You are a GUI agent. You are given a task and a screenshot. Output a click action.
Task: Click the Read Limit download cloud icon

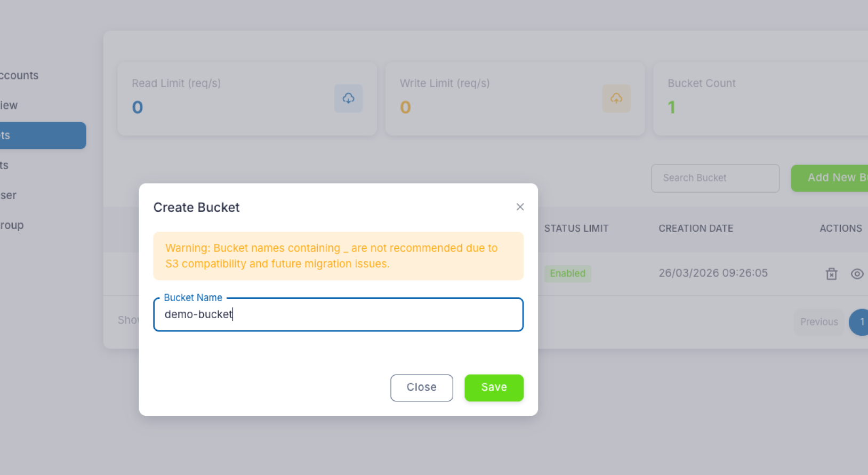pyautogui.click(x=348, y=98)
